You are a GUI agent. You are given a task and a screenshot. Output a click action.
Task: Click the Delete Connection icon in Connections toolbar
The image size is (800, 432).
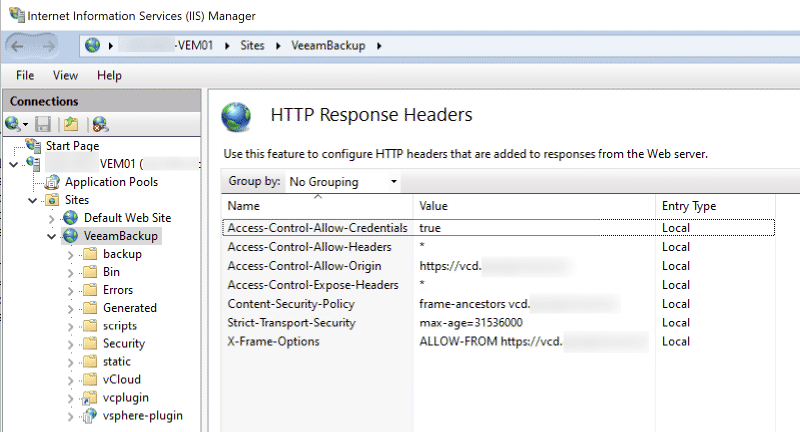click(x=100, y=124)
